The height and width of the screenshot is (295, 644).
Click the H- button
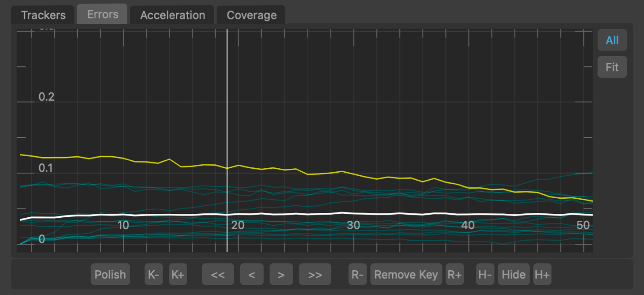485,274
